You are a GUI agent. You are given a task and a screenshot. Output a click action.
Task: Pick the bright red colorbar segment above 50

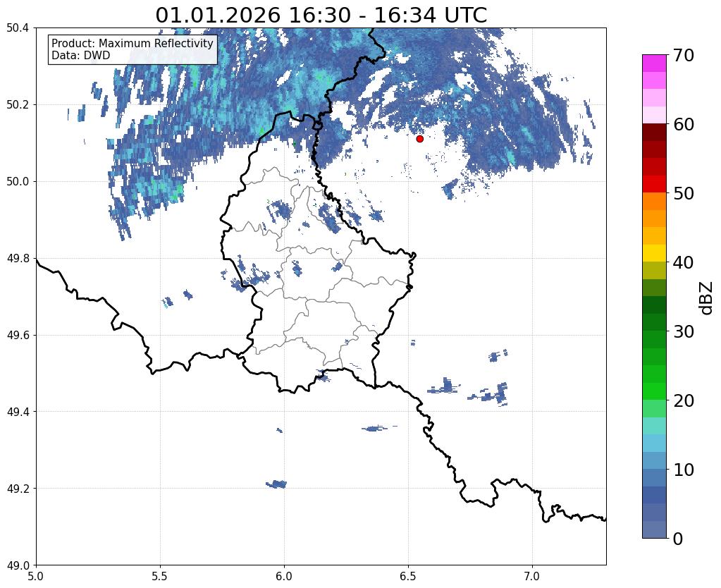(654, 185)
